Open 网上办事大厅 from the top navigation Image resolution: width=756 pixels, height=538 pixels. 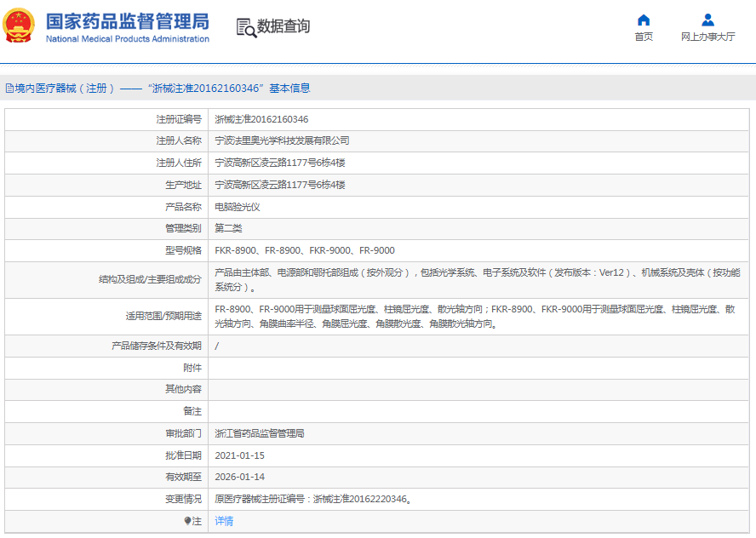click(x=707, y=37)
